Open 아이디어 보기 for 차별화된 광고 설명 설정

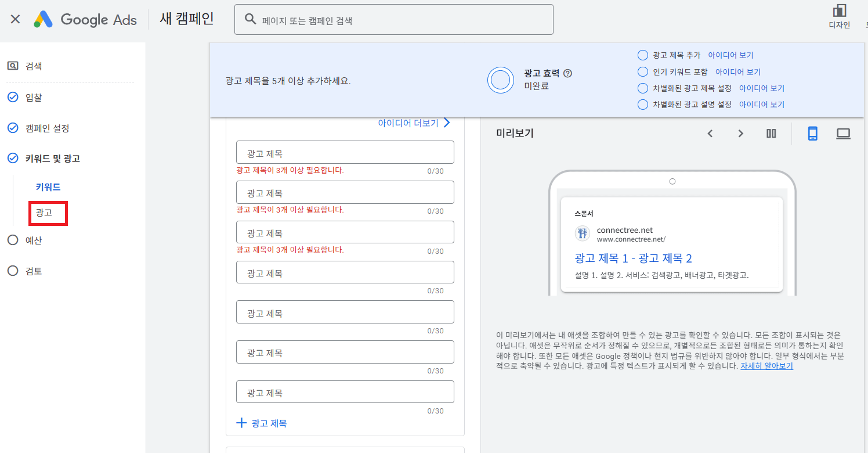(762, 105)
